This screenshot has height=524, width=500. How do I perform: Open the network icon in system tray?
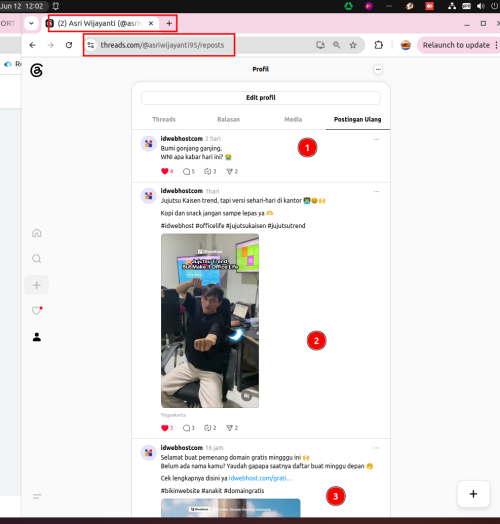click(452, 6)
